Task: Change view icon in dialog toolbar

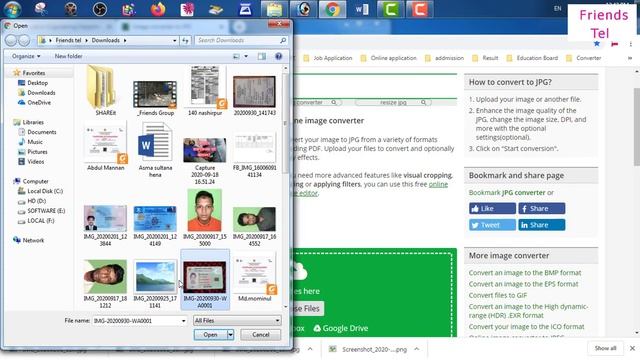Action: [x=236, y=56]
